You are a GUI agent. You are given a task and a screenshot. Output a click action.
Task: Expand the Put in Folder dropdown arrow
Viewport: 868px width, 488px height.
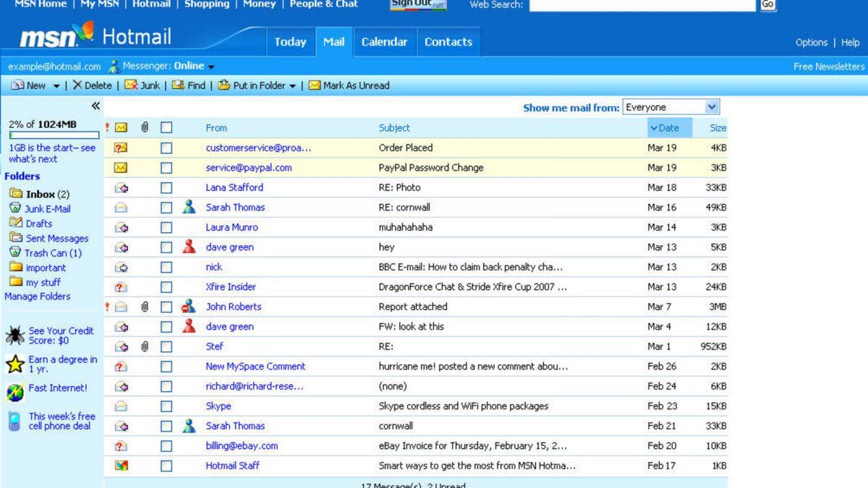[x=292, y=86]
